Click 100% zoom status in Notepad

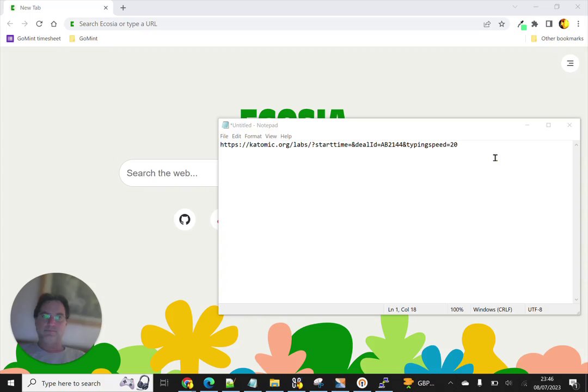click(457, 309)
